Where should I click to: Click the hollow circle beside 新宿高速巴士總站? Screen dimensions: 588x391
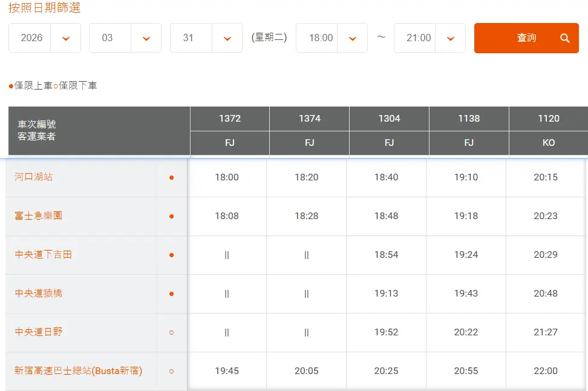171,371
